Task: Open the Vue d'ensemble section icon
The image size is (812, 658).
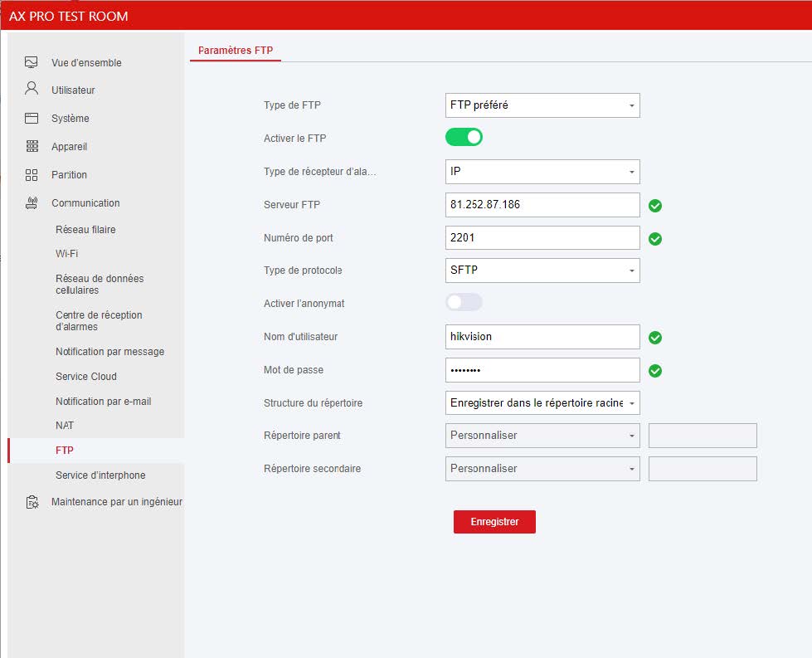Action: (31, 61)
